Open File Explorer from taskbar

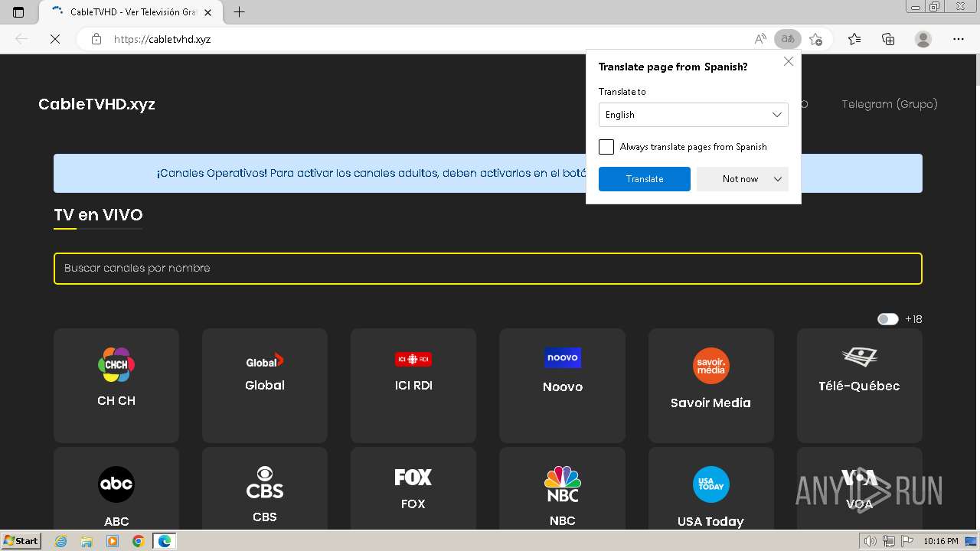[x=87, y=541]
